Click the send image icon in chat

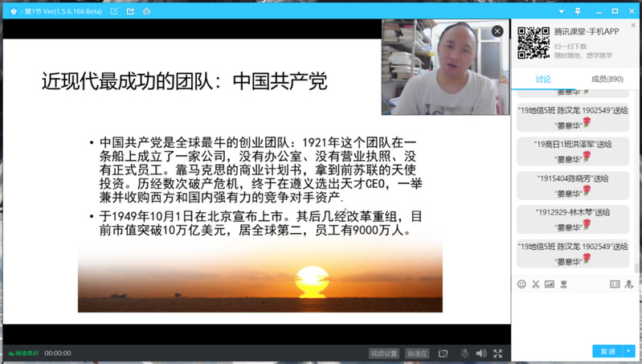550,284
